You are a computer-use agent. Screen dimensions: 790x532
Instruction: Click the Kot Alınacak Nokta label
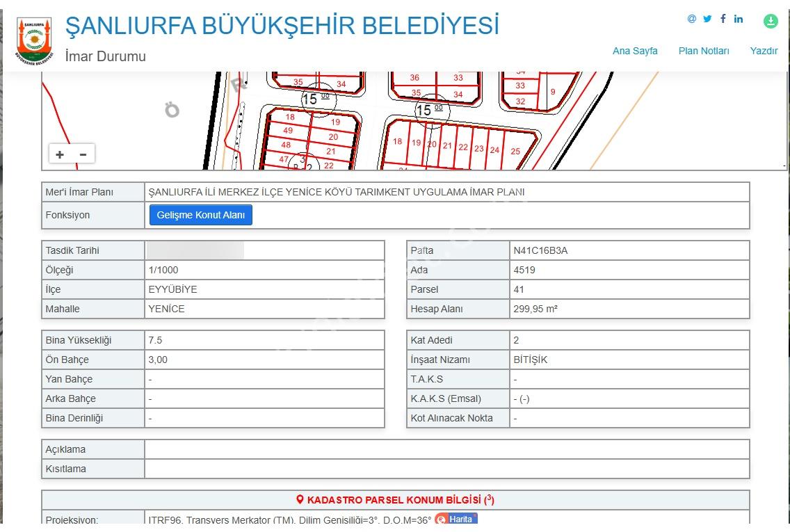(x=451, y=418)
